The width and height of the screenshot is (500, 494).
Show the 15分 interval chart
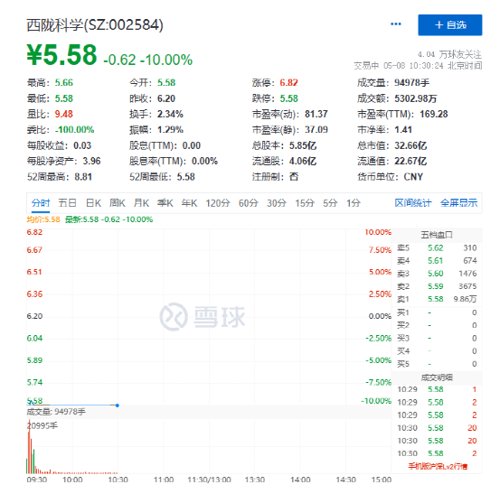(305, 203)
